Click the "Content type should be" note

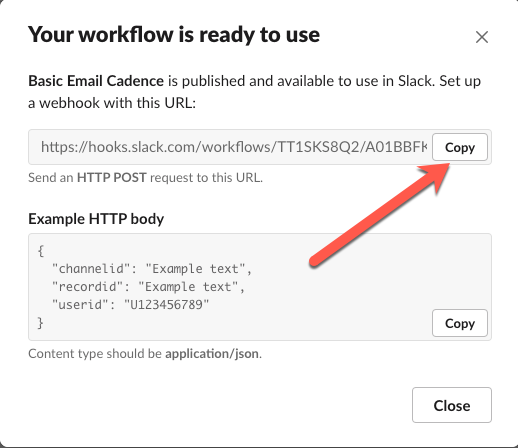pyautogui.click(x=95, y=353)
